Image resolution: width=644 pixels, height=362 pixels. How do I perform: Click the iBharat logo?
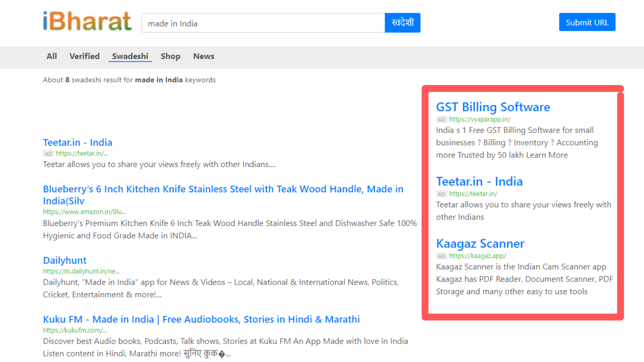point(87,22)
